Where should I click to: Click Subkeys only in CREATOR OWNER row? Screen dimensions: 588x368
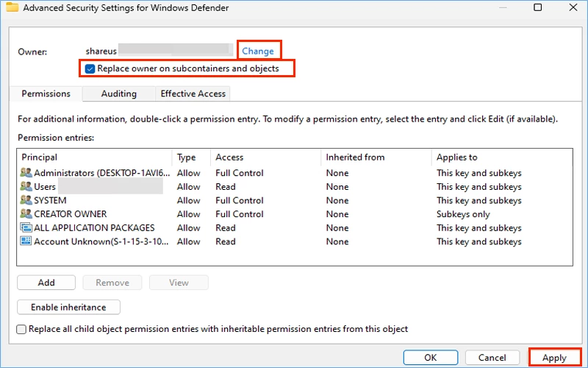463,214
